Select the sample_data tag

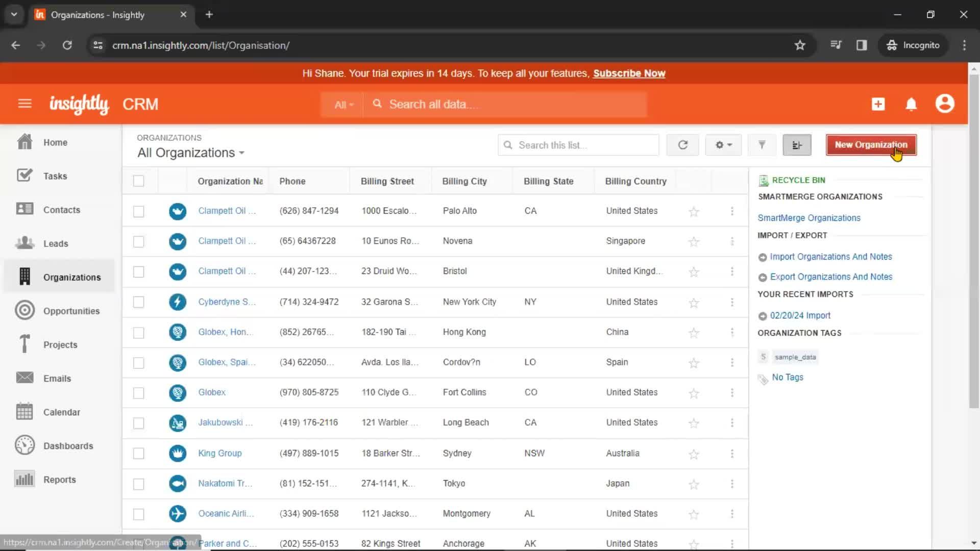tap(795, 357)
